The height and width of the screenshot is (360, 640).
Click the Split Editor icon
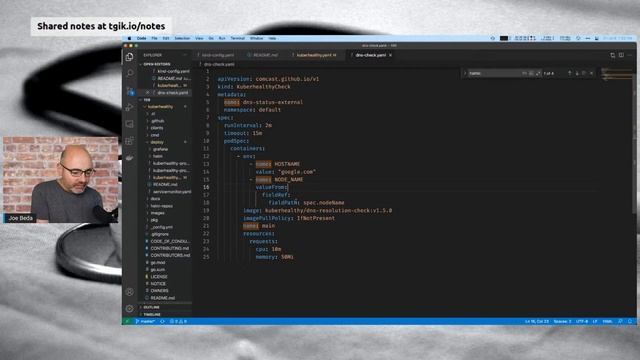621,55
